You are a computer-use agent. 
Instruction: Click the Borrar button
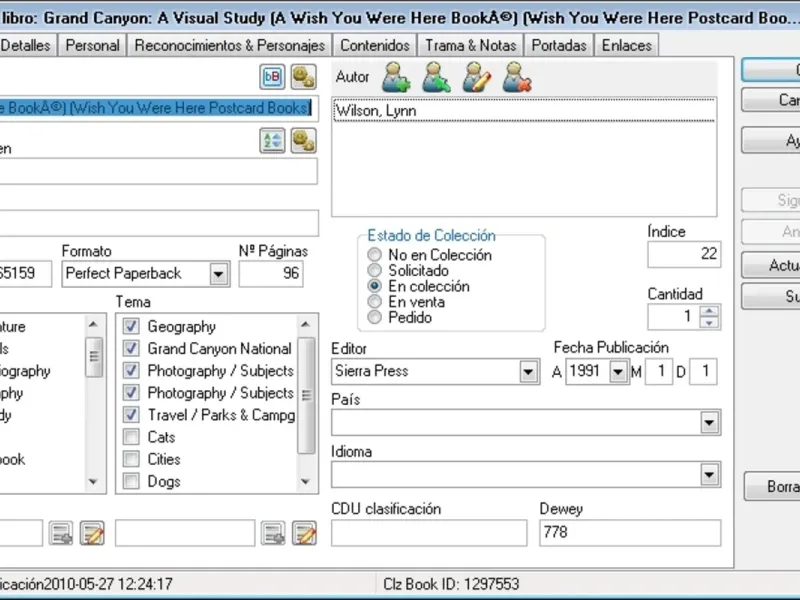tap(772, 486)
